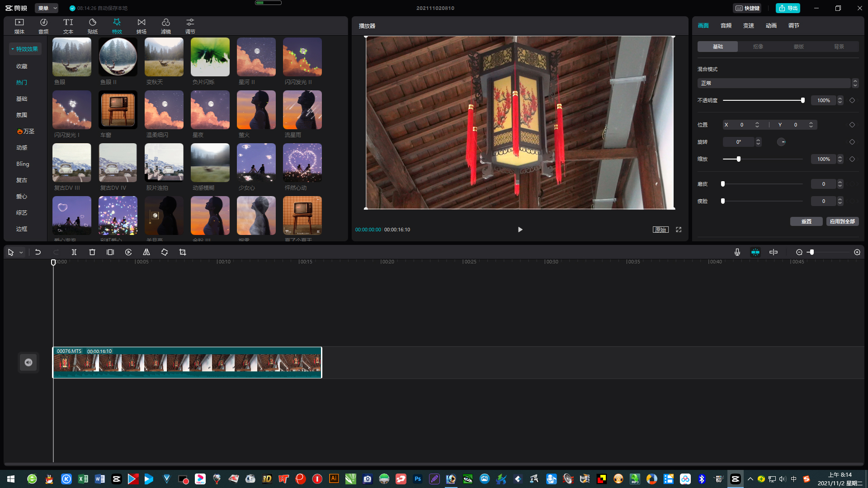
Task: Switch to the 蒙版 mask sub-tab
Action: click(799, 47)
